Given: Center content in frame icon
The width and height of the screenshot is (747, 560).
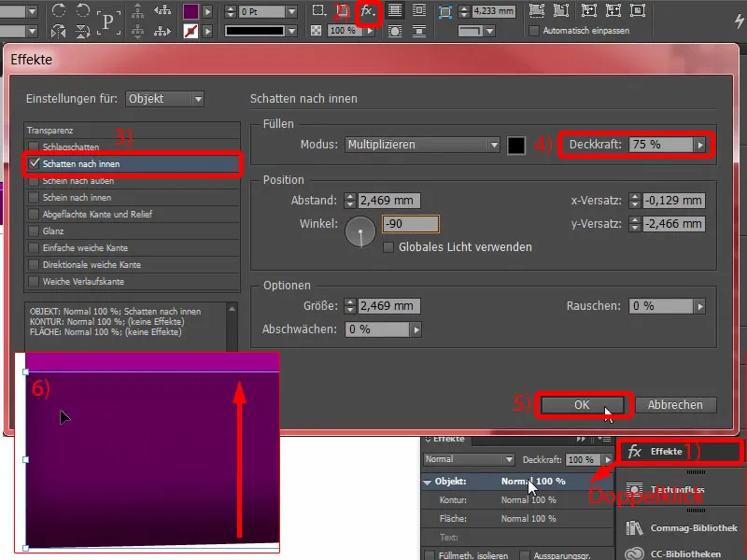Looking at the screenshot, I should 638,10.
